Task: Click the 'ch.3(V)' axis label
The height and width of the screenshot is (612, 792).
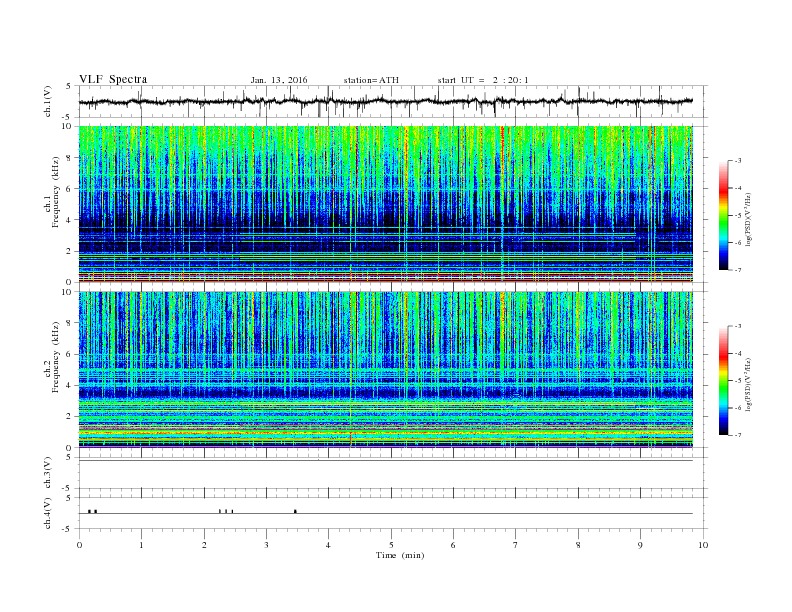Action: pos(48,473)
